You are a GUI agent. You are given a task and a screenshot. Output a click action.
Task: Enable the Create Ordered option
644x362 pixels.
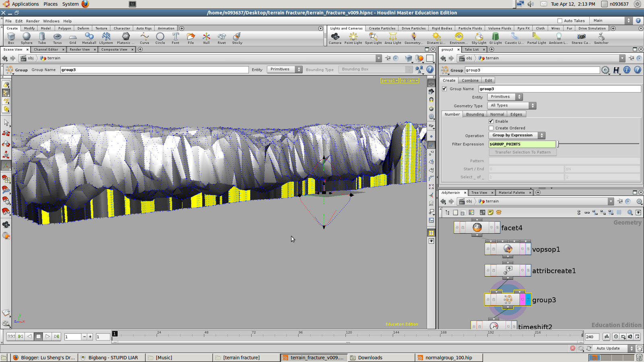coord(491,128)
